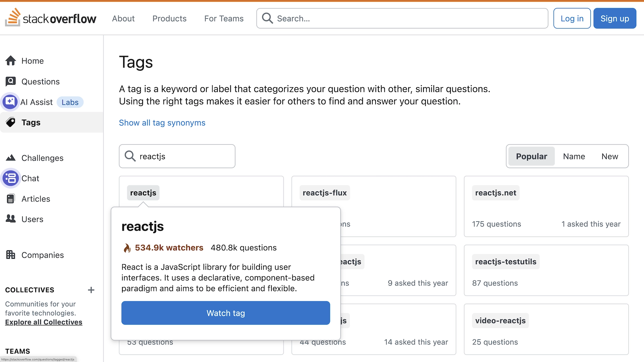Open the About menu item
644x362 pixels.
(x=123, y=19)
